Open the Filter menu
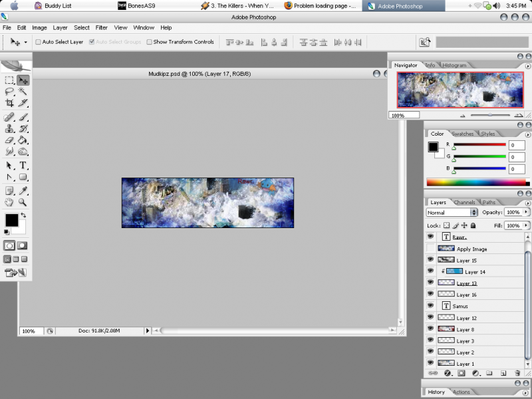 click(x=102, y=28)
